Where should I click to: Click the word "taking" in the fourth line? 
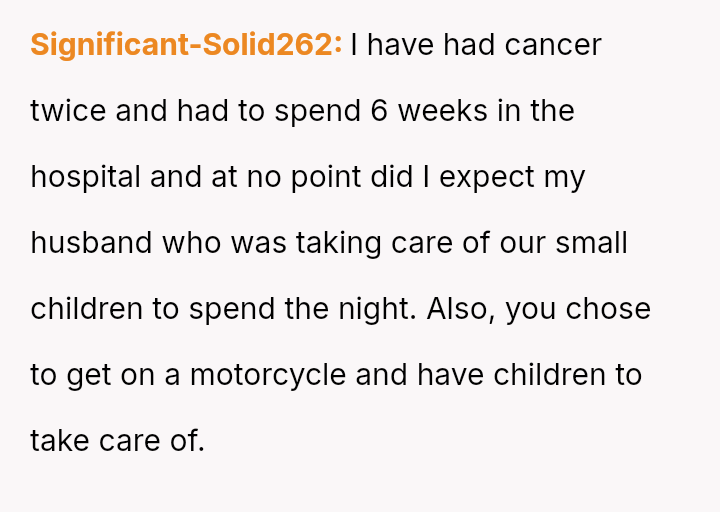tap(338, 244)
